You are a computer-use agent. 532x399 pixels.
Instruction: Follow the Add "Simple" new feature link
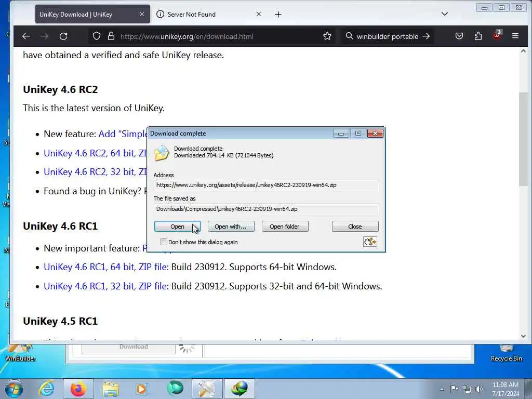click(123, 134)
